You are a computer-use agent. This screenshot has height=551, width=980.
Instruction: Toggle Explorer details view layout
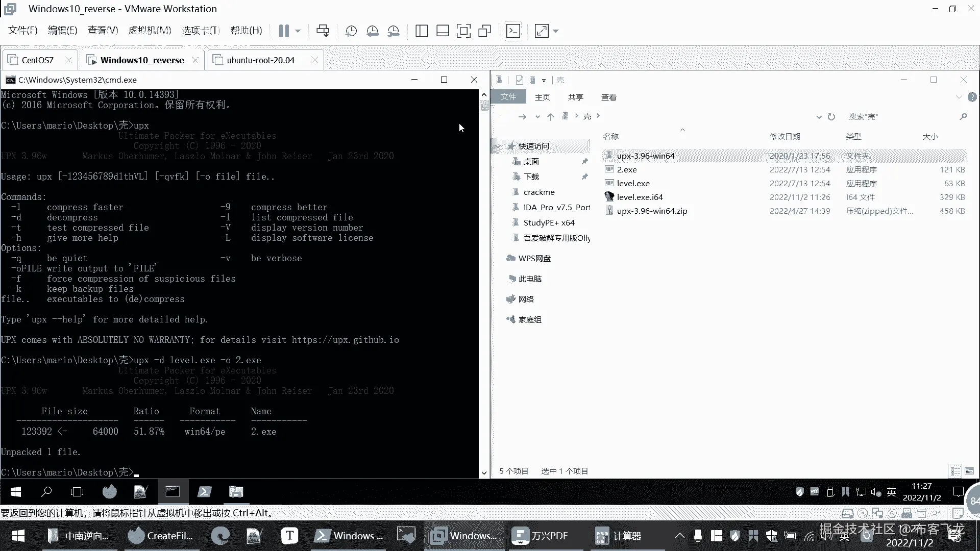tap(955, 471)
